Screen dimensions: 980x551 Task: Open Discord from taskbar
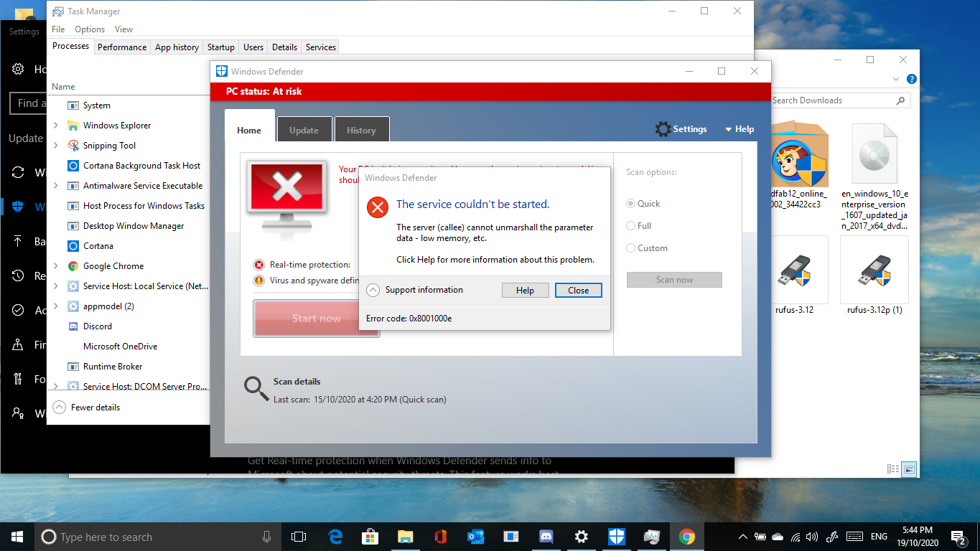[546, 537]
